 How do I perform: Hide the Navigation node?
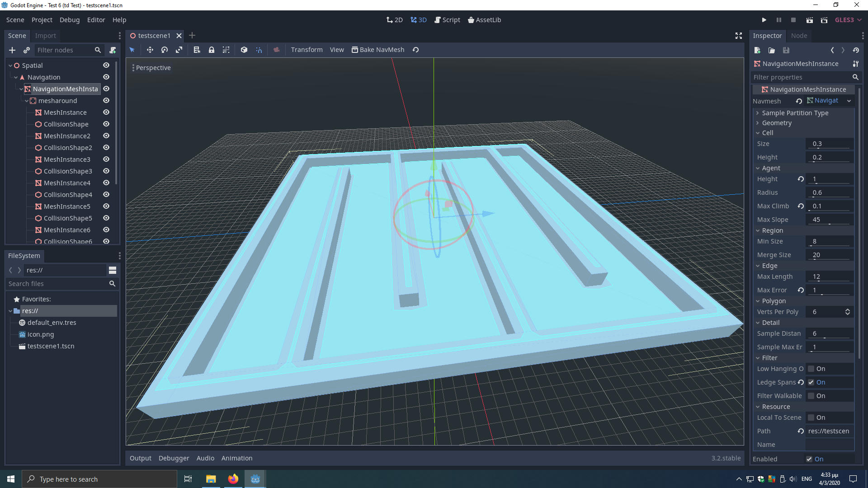click(106, 77)
